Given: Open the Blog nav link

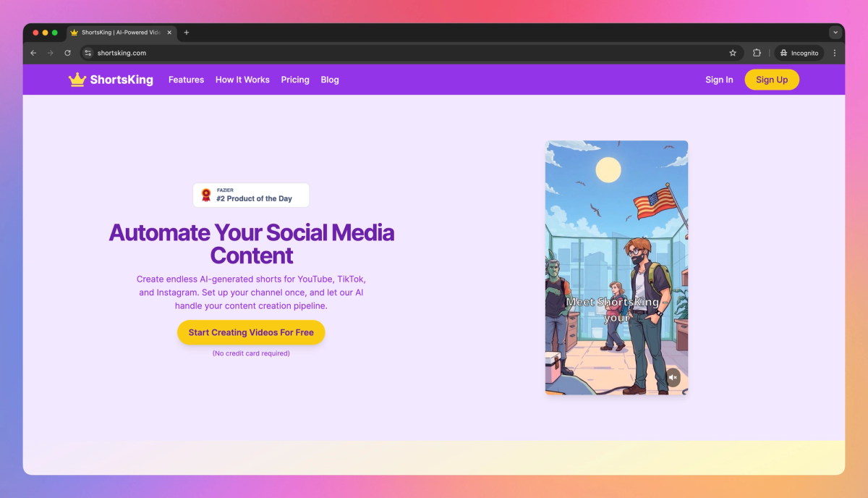Looking at the screenshot, I should [x=330, y=80].
